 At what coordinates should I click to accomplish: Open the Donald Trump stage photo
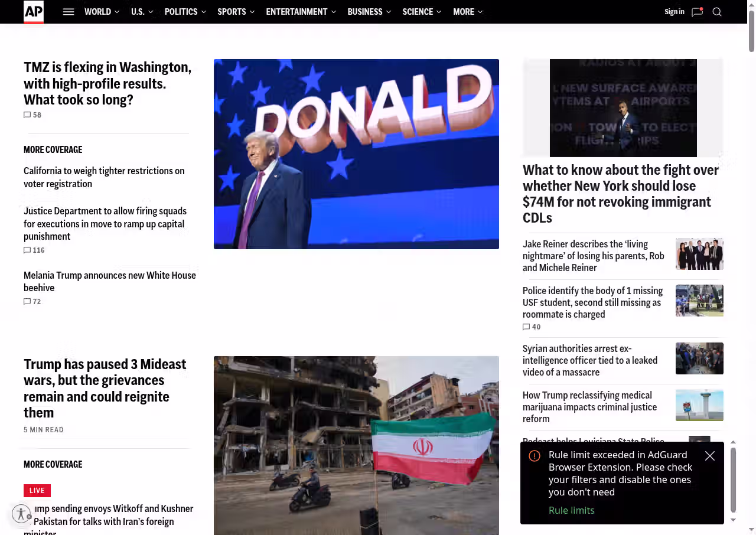click(x=356, y=154)
